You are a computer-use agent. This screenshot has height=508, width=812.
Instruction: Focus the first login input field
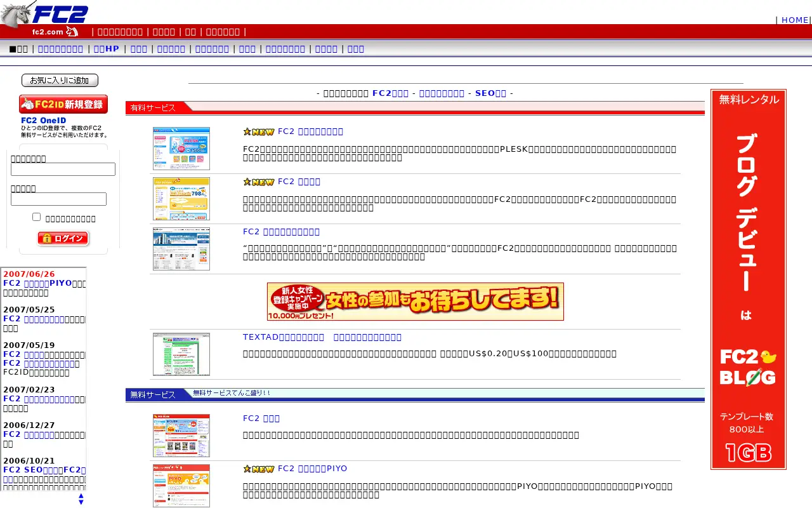[x=63, y=169]
